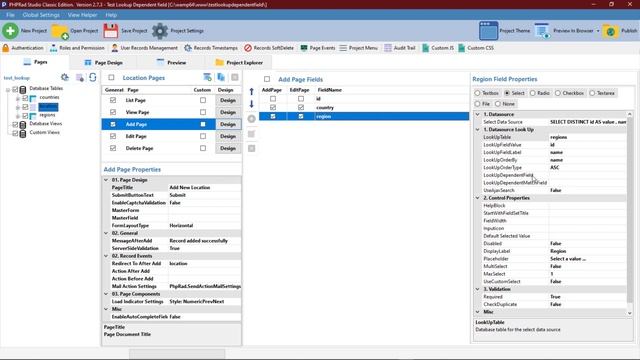Switch to the Preview tab
Screen dimensions: 640x360
171,62
